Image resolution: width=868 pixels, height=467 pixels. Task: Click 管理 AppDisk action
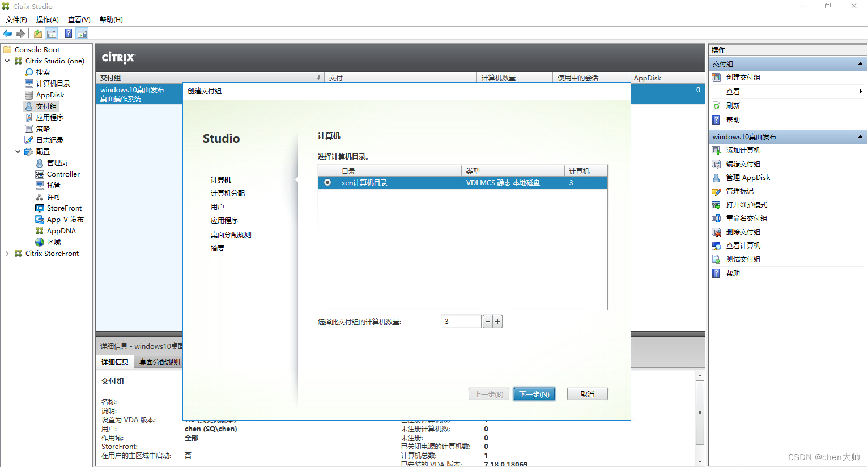point(748,178)
